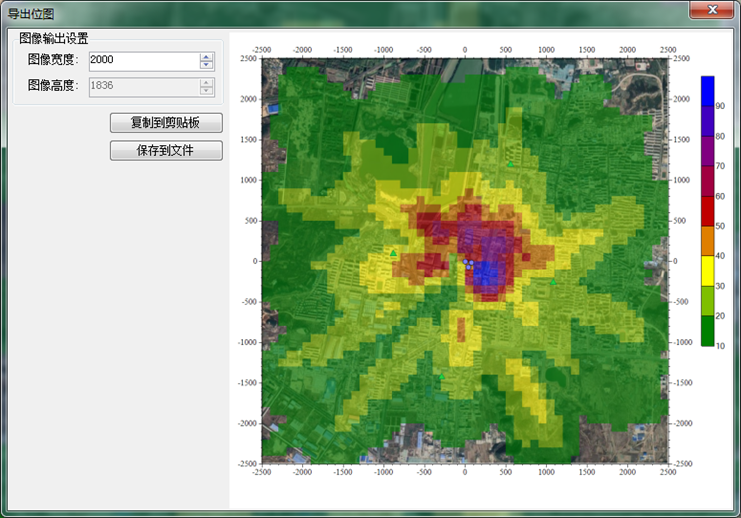Increase image width with up spinner arrow
This screenshot has width=741, height=518.
(x=207, y=56)
